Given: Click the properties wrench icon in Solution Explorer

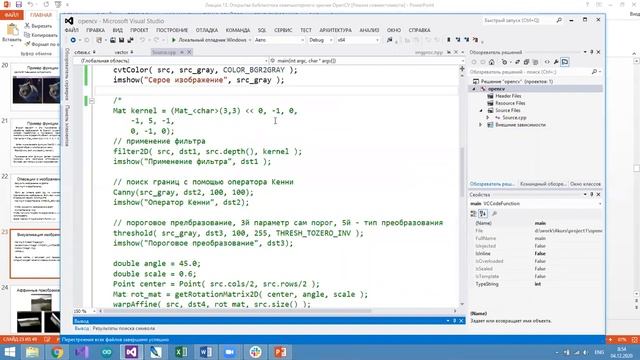Looking at the screenshot, I should [556, 62].
